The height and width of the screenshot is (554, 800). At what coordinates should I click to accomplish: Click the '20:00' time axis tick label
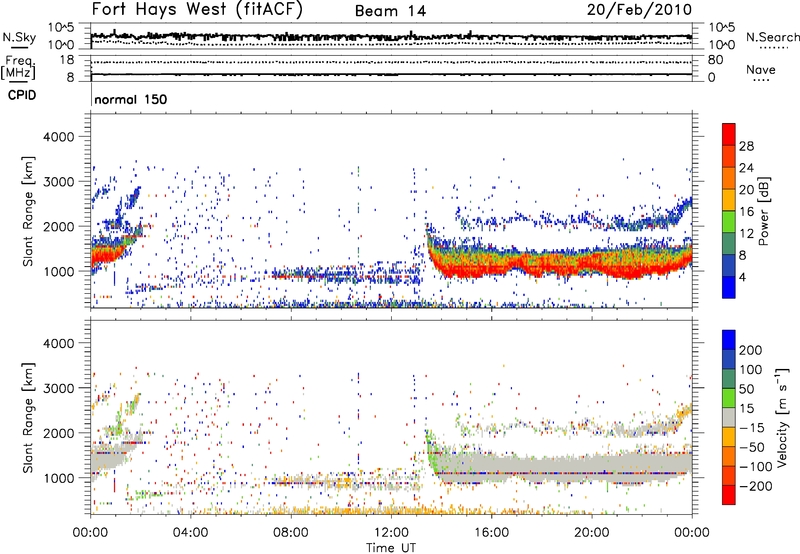[x=591, y=533]
